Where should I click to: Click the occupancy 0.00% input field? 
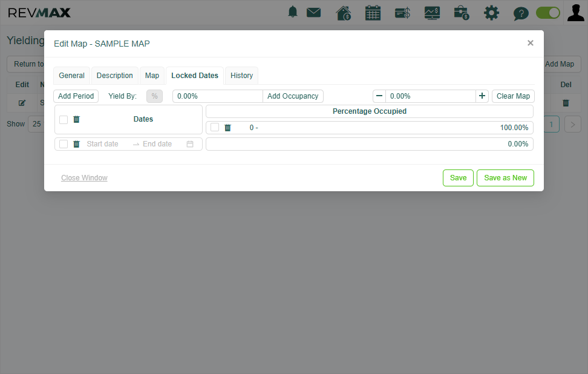click(x=218, y=96)
